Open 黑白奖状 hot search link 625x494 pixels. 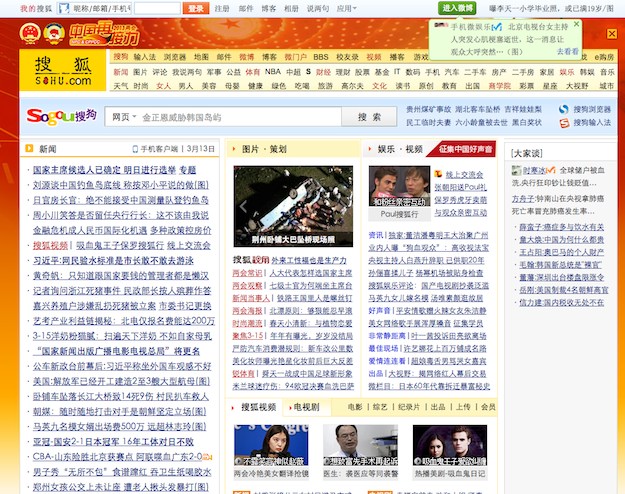[x=527, y=122]
